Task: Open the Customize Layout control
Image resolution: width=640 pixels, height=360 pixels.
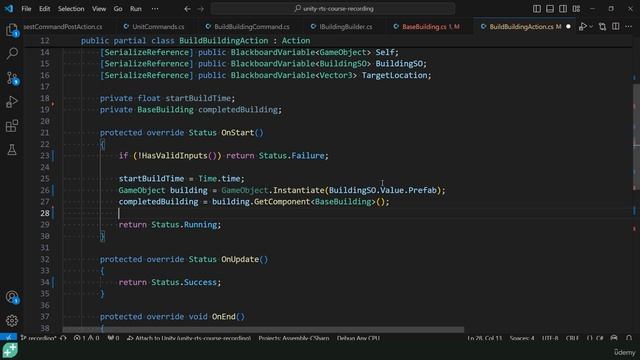Action: (576, 9)
